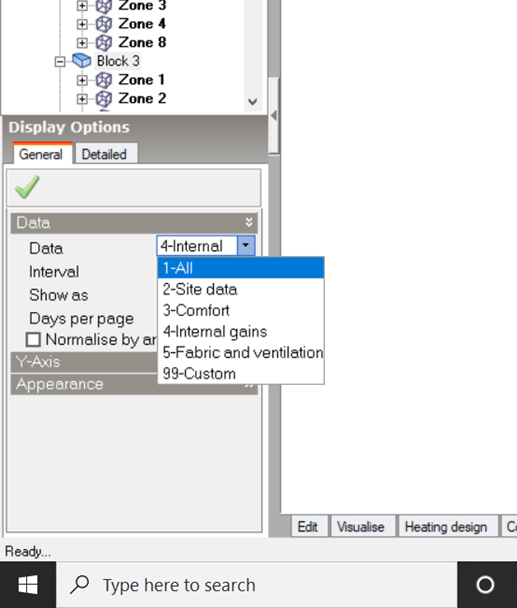This screenshot has width=517, height=608.
Task: Select Zone 2 in the tree
Action: click(x=142, y=99)
